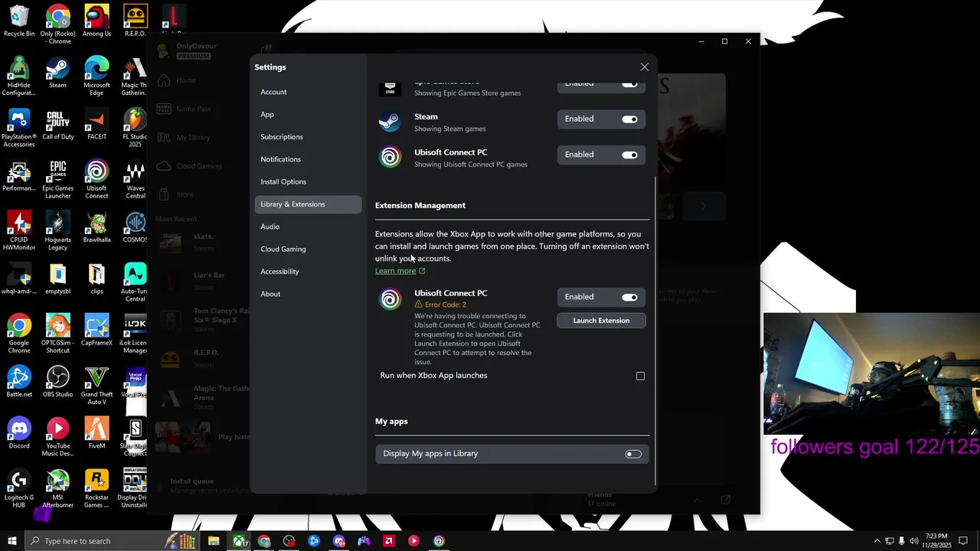
Task: Click the volume icon in system tray
Action: (x=913, y=541)
